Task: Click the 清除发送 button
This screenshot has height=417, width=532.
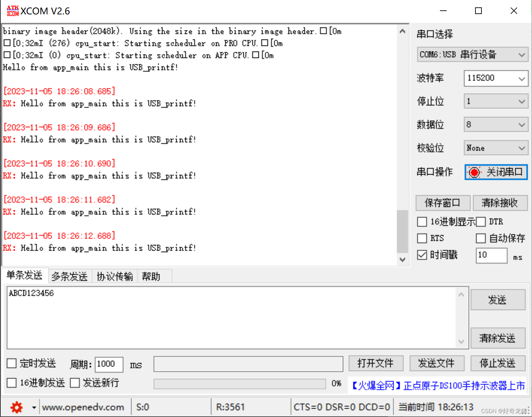Action: click(x=498, y=338)
